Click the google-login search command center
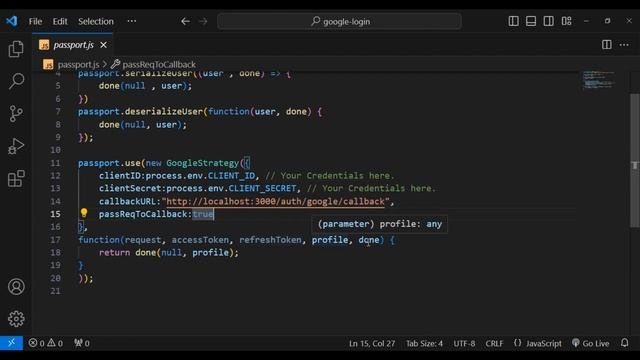 click(340, 21)
